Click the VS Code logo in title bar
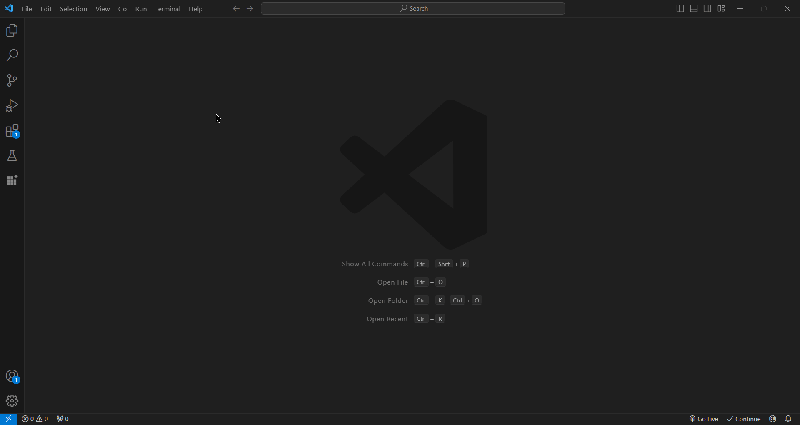Viewport: 800px width, 425px height. click(x=9, y=8)
